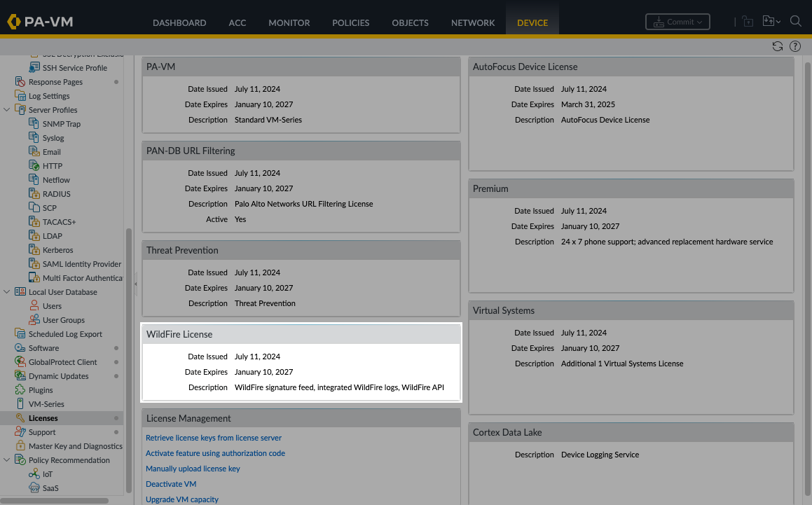Collapse the Local User Database node
812x505 pixels.
pos(7,292)
